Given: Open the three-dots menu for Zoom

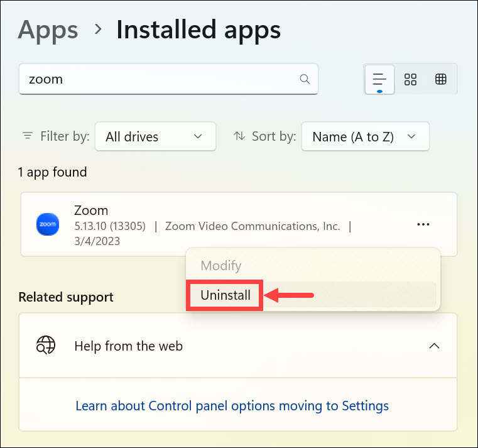Looking at the screenshot, I should (x=423, y=224).
